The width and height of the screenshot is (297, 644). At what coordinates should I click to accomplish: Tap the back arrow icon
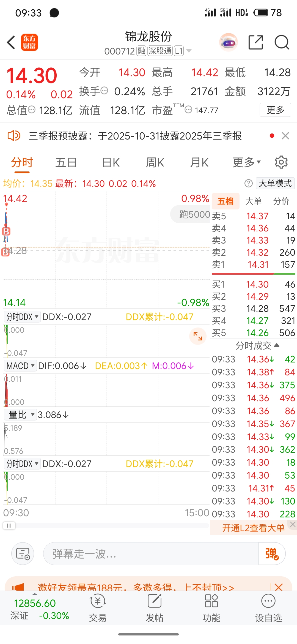[11, 42]
